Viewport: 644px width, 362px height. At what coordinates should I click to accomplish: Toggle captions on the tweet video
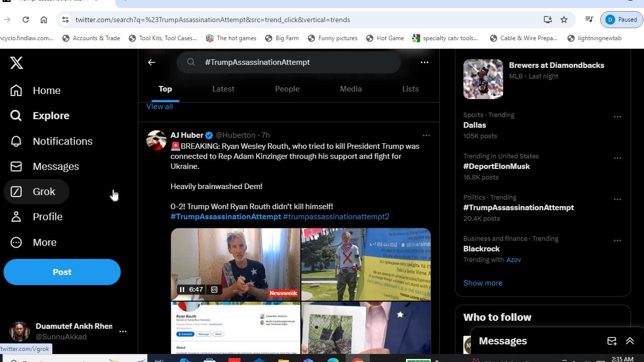[214, 290]
